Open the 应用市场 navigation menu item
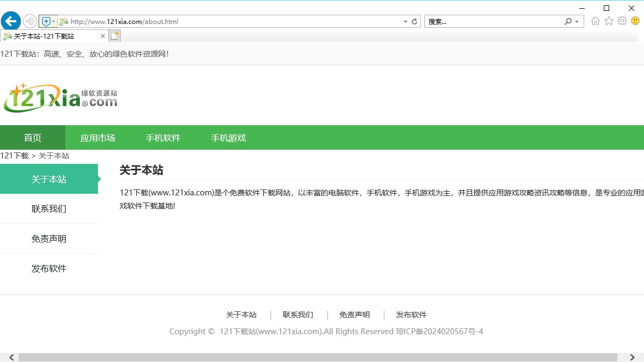Image resolution: width=644 pixels, height=362 pixels. click(x=98, y=138)
